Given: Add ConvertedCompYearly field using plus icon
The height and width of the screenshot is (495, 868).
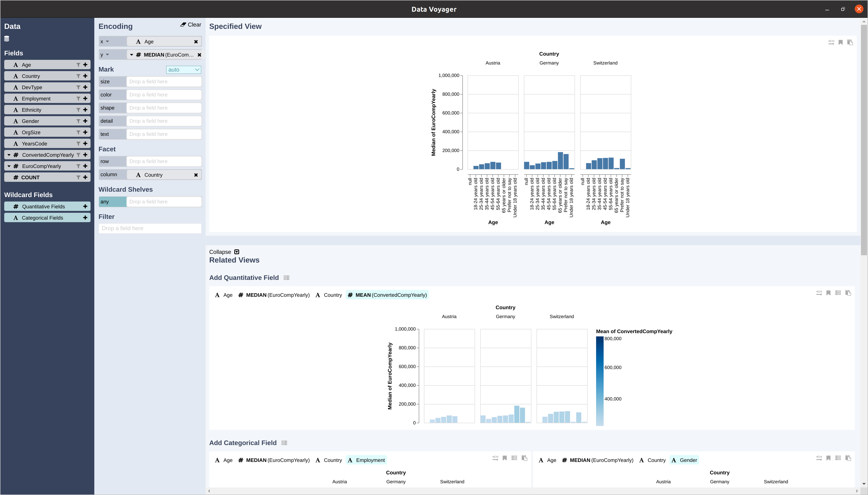Looking at the screenshot, I should 85,155.
